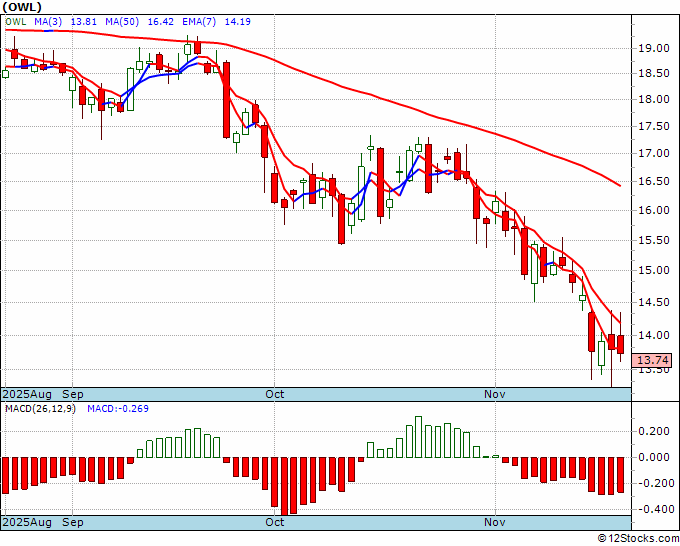Click the Nov label on MACD panel axis

[495, 522]
